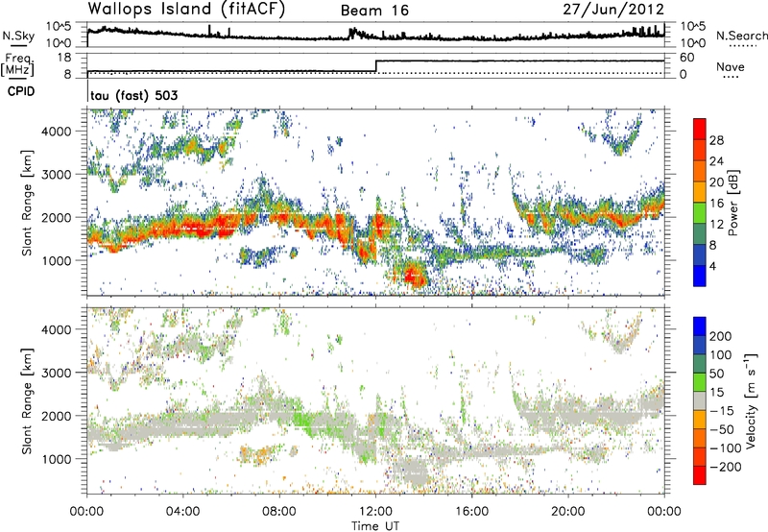This screenshot has width=768, height=532.
Task: Click the '60' tick beside the Nave label
Action: coord(686,58)
